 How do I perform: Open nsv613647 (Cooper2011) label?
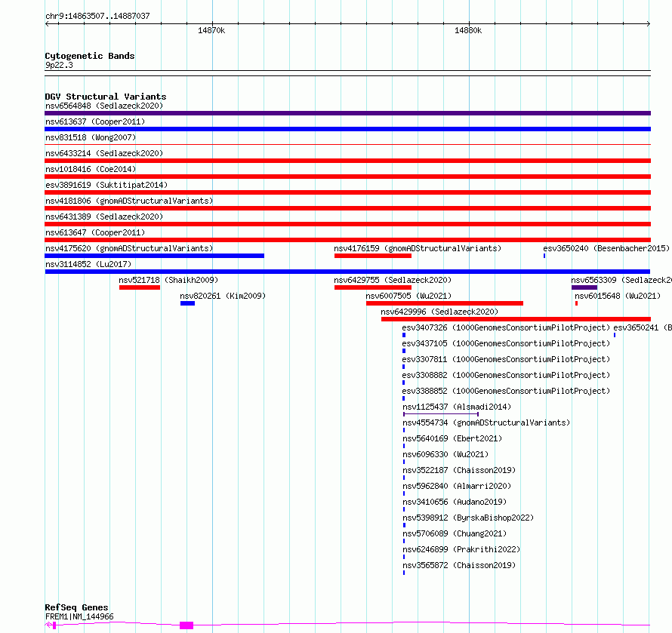tap(95, 232)
